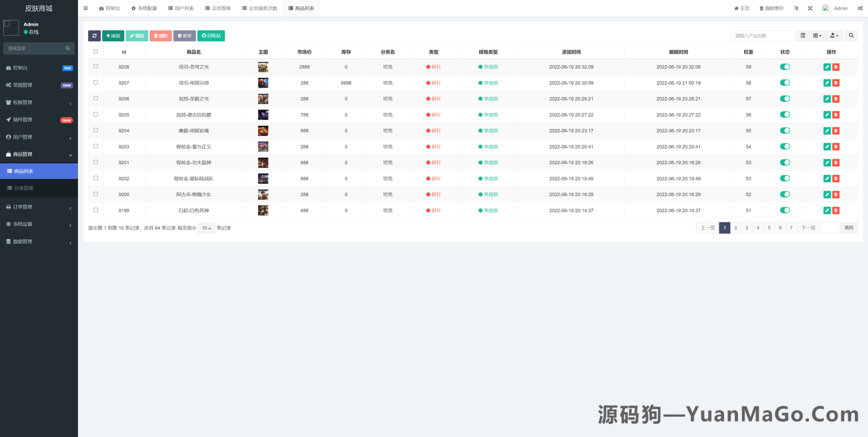Check the select-all checkbox in table header

[96, 51]
